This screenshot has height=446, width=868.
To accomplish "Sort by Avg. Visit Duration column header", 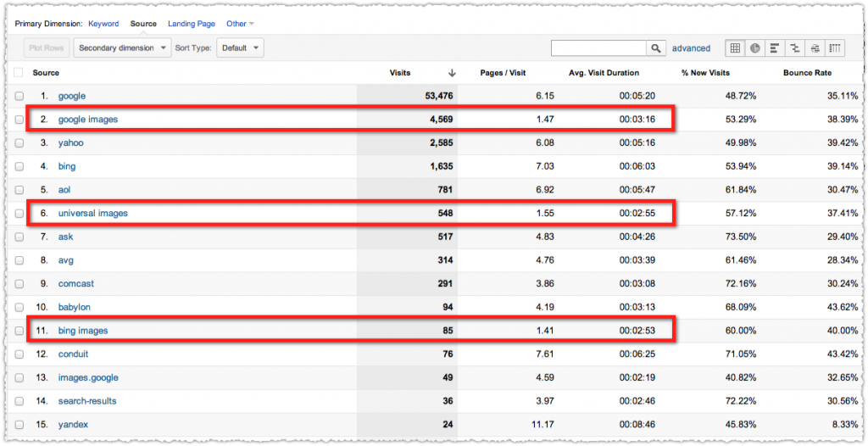I will coord(604,73).
